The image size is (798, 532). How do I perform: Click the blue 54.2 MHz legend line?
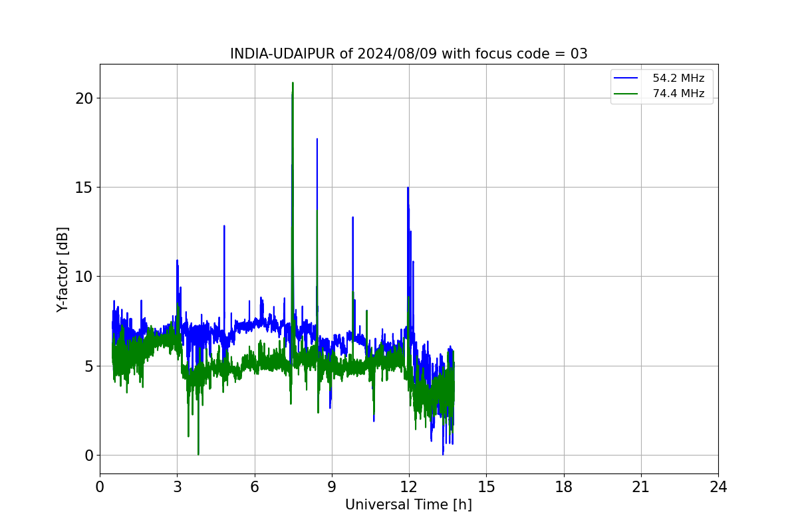point(627,78)
